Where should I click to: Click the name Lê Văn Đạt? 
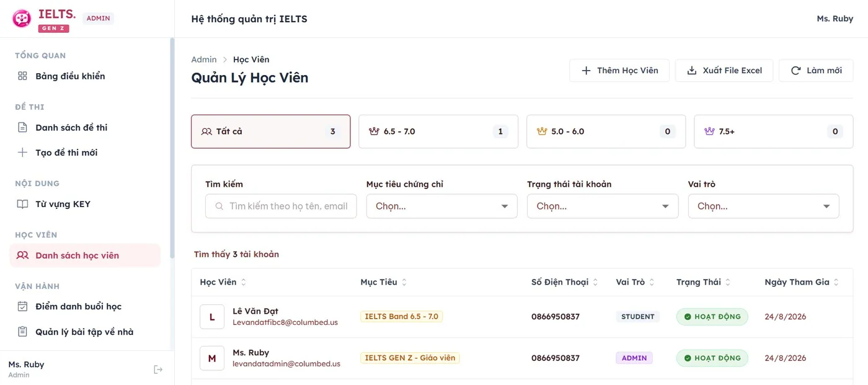point(255,311)
